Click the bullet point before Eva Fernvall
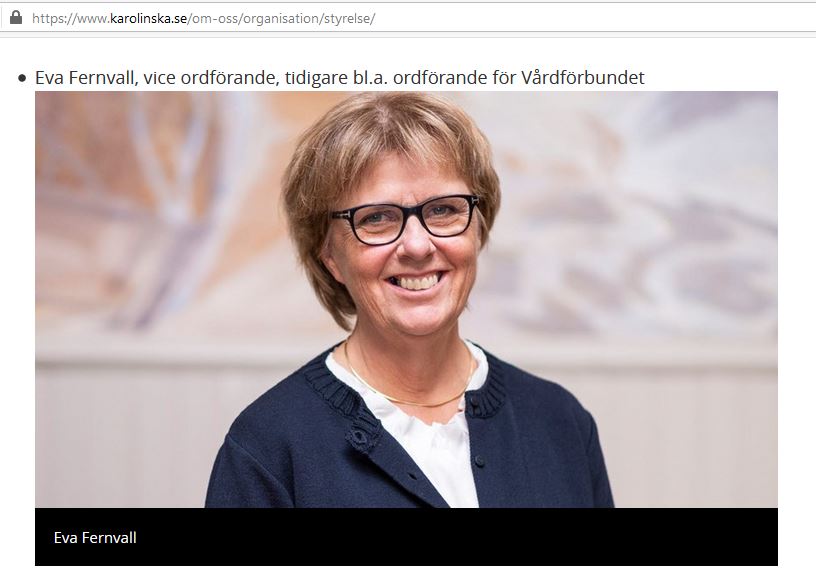 (x=22, y=79)
